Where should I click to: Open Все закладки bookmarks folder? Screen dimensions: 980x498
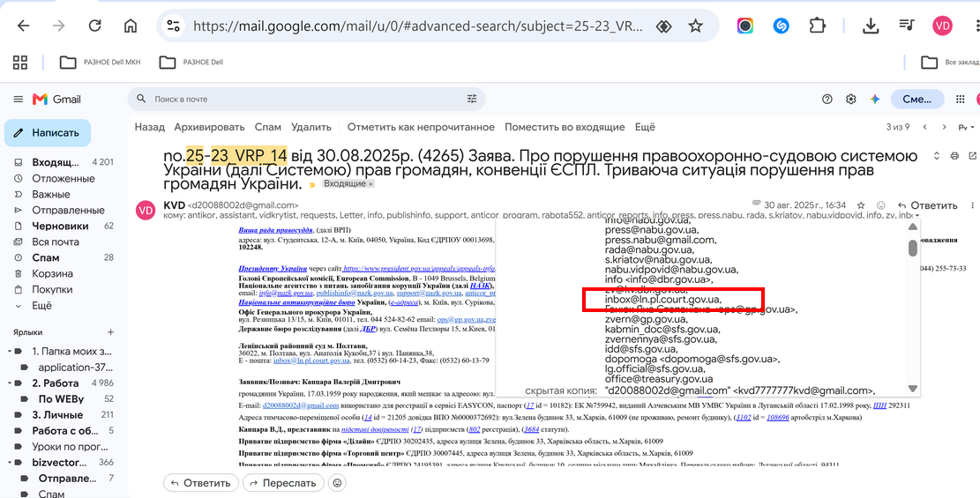coord(950,62)
